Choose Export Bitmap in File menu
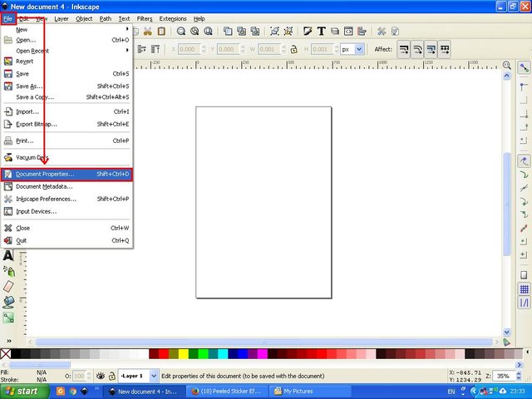 point(66,124)
